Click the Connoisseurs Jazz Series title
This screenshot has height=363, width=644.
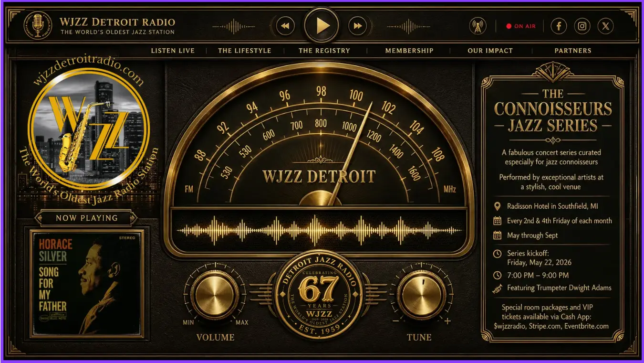coord(553,109)
